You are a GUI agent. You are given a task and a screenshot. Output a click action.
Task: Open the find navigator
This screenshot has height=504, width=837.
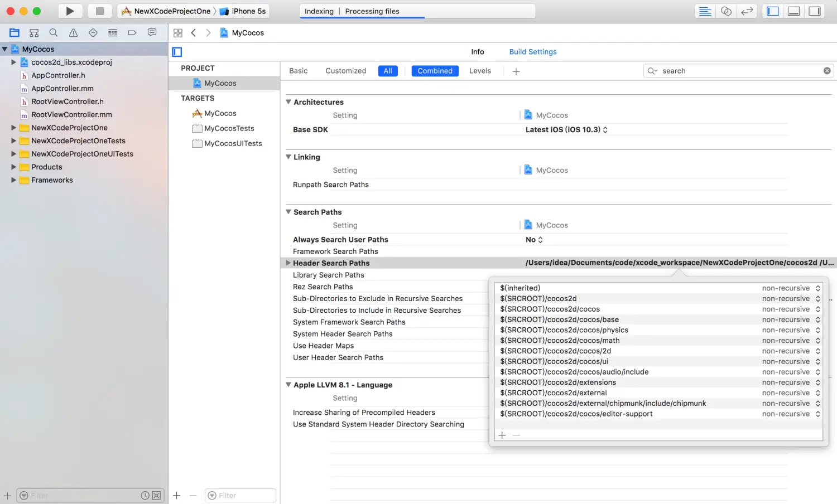pyautogui.click(x=54, y=33)
